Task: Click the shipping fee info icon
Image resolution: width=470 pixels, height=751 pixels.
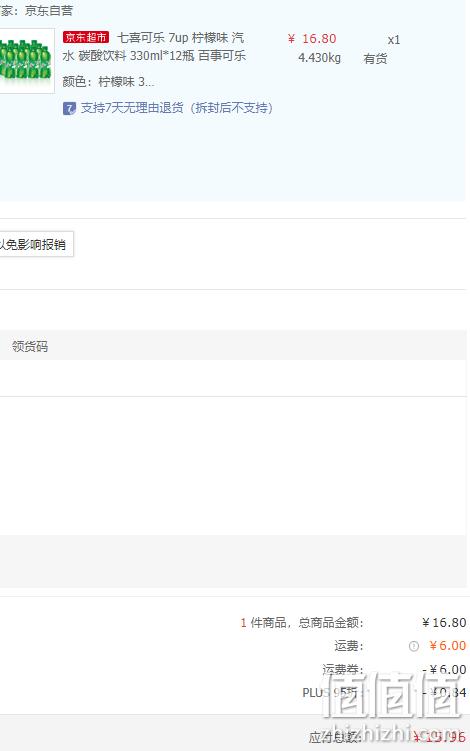Action: coord(413,646)
